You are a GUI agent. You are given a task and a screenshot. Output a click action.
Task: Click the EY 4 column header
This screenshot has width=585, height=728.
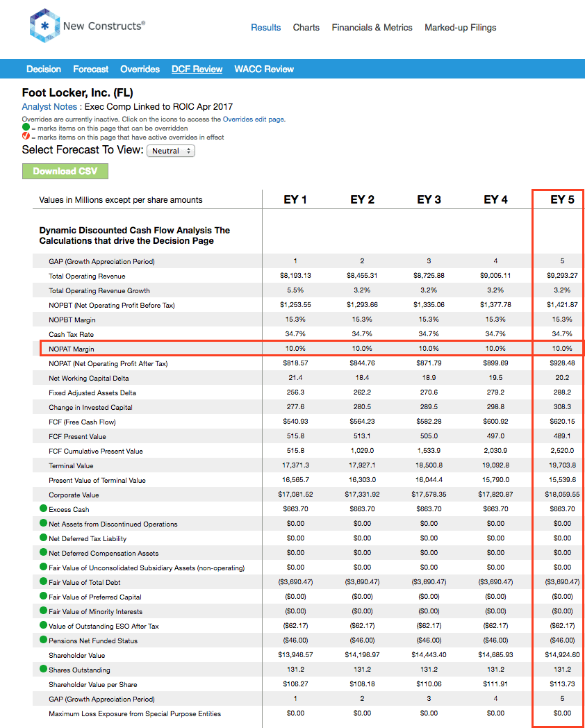(495, 200)
